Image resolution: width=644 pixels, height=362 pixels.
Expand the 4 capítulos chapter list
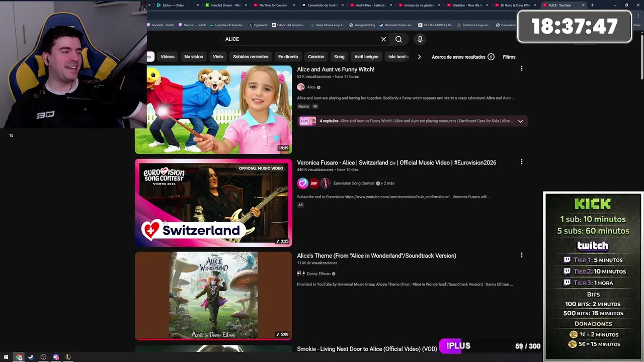(x=520, y=121)
